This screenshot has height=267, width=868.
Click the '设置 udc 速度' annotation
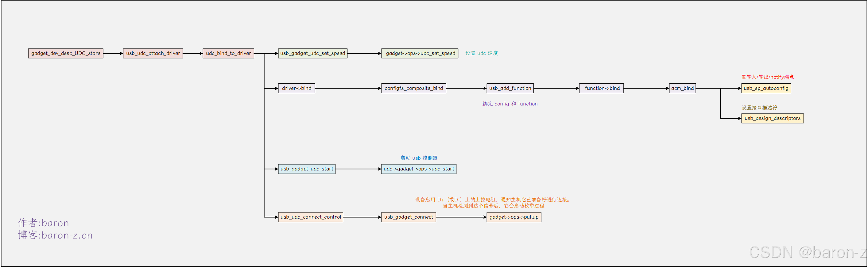tap(482, 53)
